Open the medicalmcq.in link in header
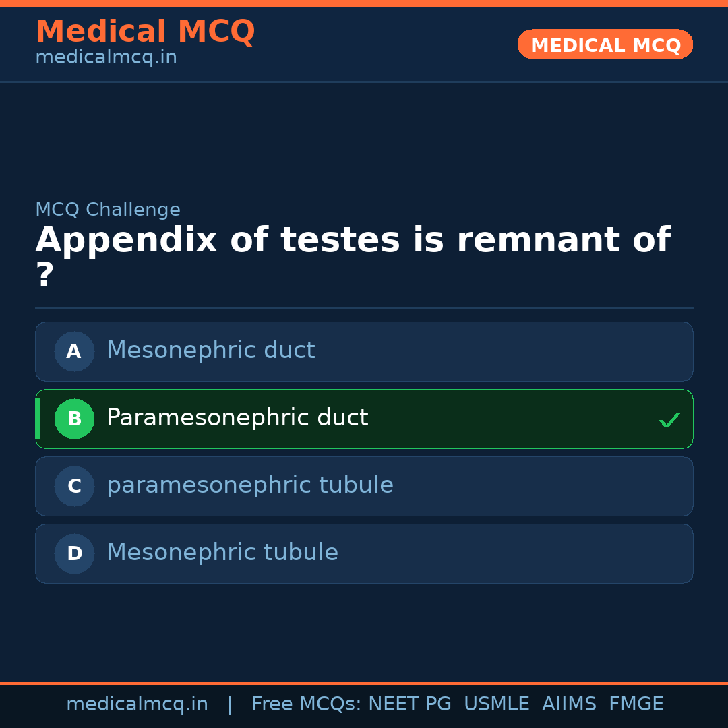Screen dimensions: 728x728 [105, 57]
